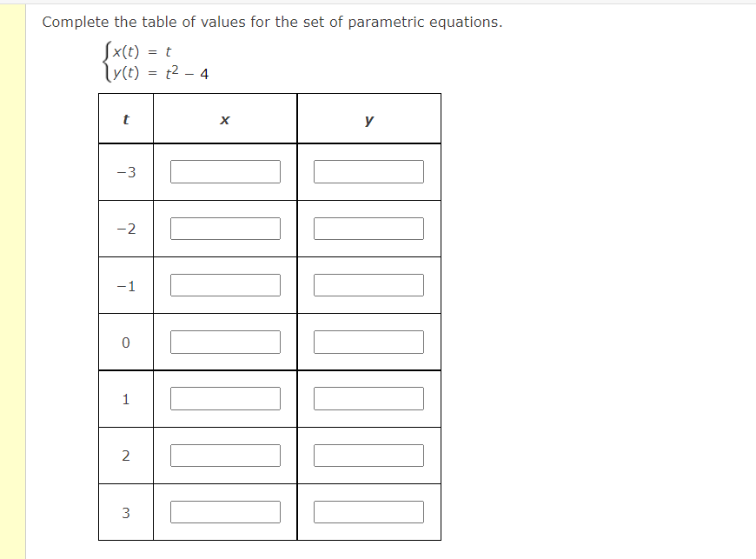The width and height of the screenshot is (756, 559).
Task: Click the y input field for t = 3
Action: 368,511
